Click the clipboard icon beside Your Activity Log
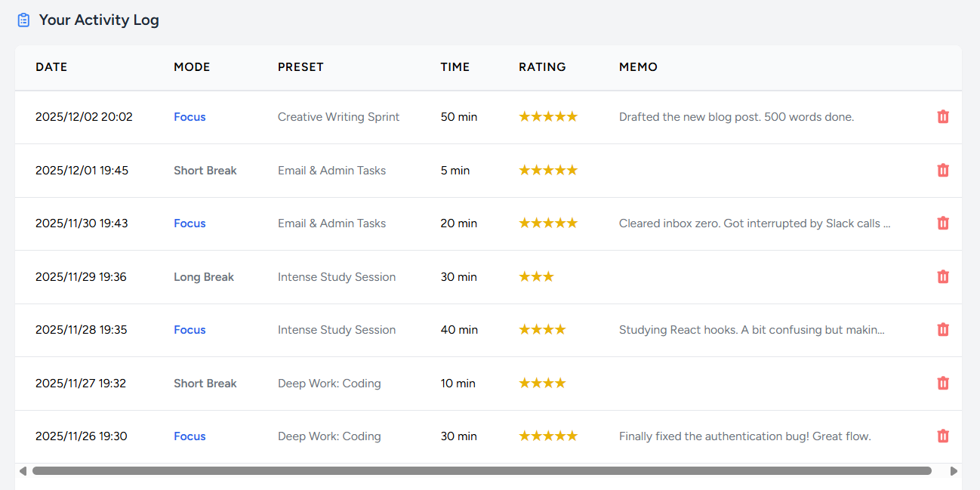This screenshot has width=980, height=490. pos(22,19)
